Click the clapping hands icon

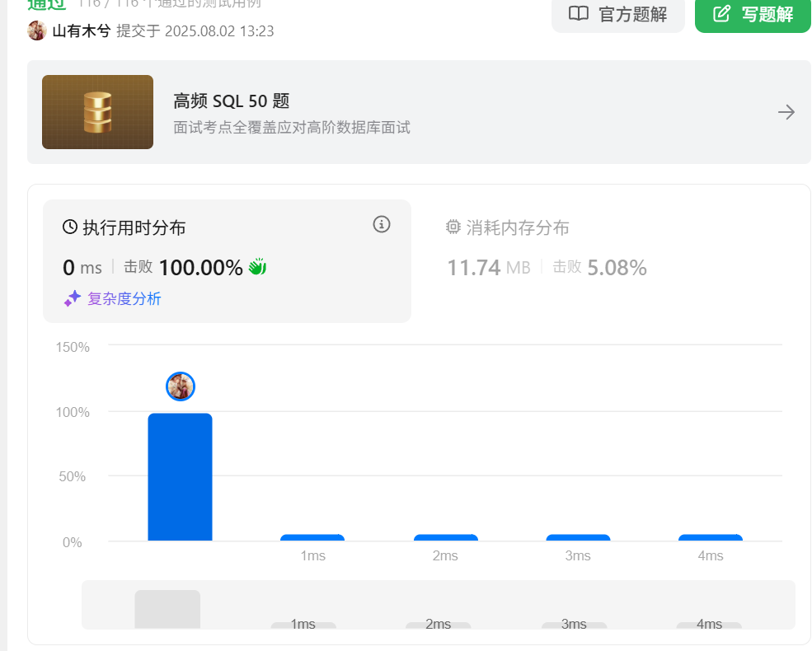pyautogui.click(x=257, y=267)
